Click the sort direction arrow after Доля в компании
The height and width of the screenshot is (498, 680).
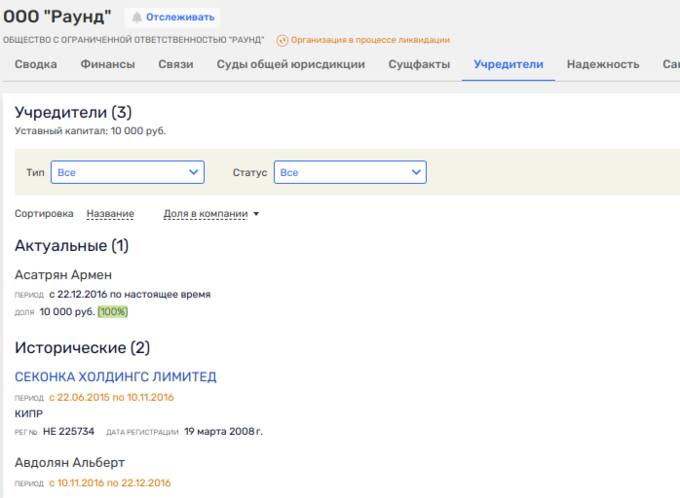[256, 214]
